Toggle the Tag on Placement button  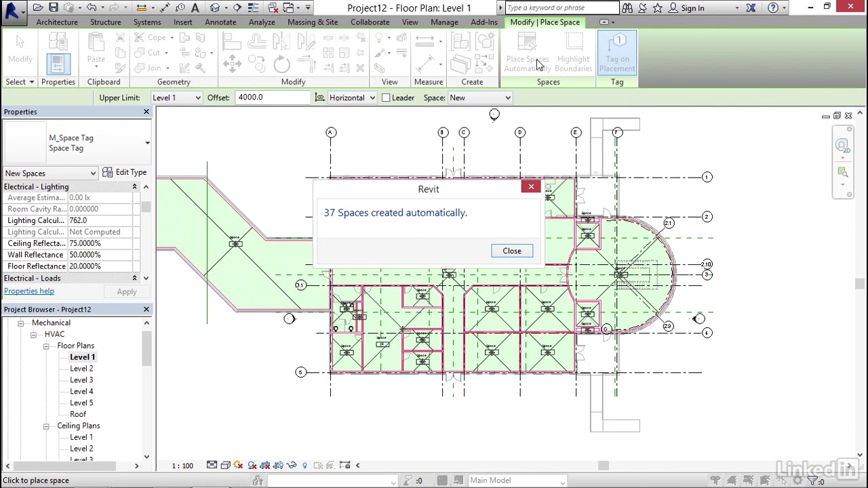point(617,53)
